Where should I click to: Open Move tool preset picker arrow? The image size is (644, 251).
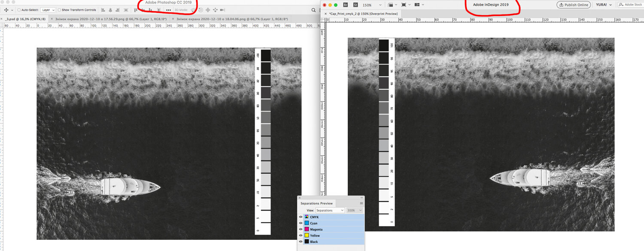[x=12, y=10]
